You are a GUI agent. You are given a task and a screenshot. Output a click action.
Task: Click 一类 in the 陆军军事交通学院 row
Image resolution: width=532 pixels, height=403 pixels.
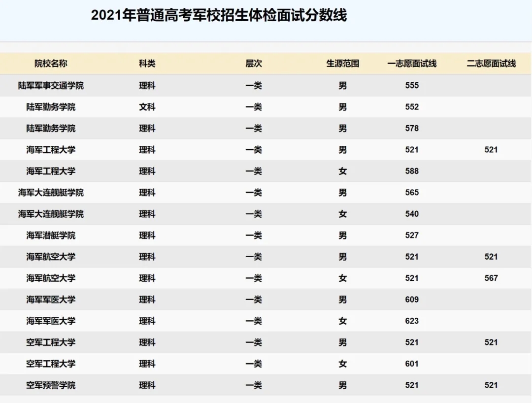click(x=254, y=86)
